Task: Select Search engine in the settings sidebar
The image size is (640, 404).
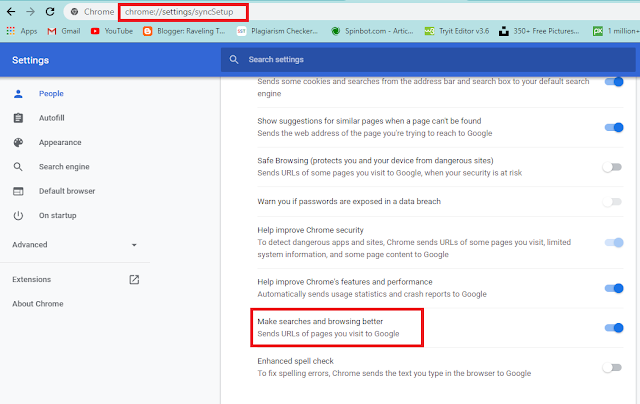Action: click(64, 166)
